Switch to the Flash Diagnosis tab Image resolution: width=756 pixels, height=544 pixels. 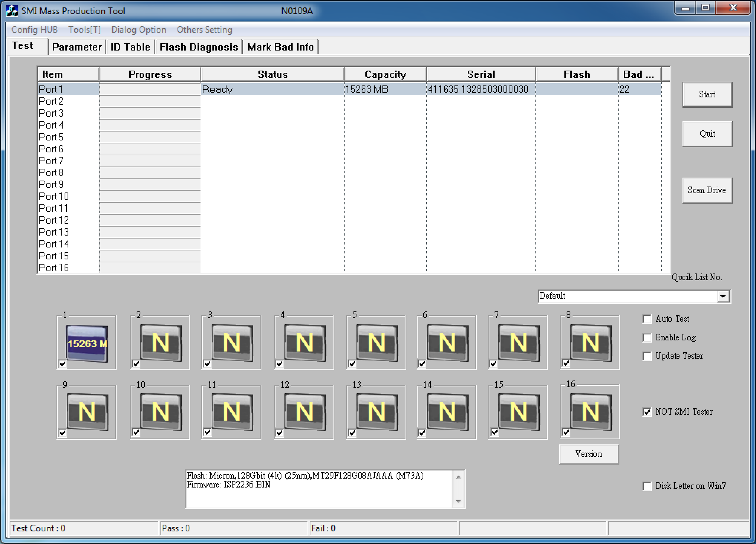[199, 47]
